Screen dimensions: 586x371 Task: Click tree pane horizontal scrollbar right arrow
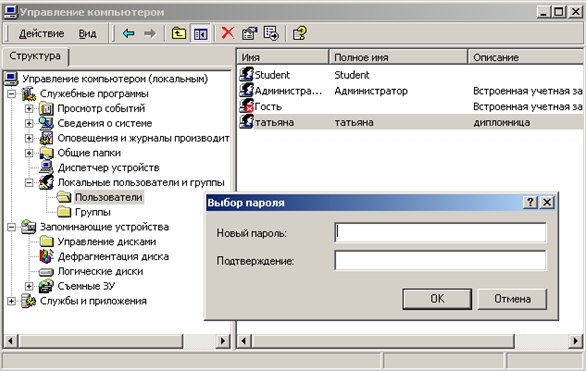pyautogui.click(x=223, y=341)
